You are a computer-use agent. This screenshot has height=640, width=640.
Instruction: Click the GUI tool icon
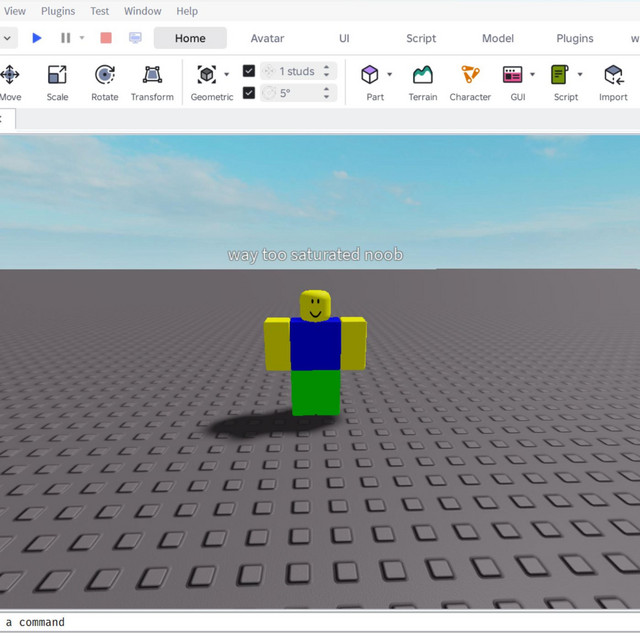coord(512,75)
